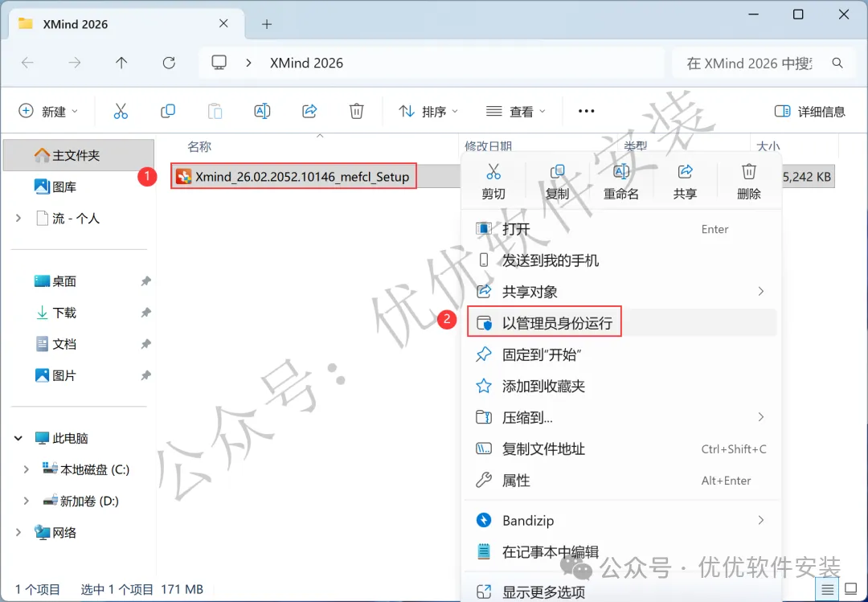Viewport: 868px width, 602px height.
Task: Choose 剪切 in the context menu
Action: [493, 182]
